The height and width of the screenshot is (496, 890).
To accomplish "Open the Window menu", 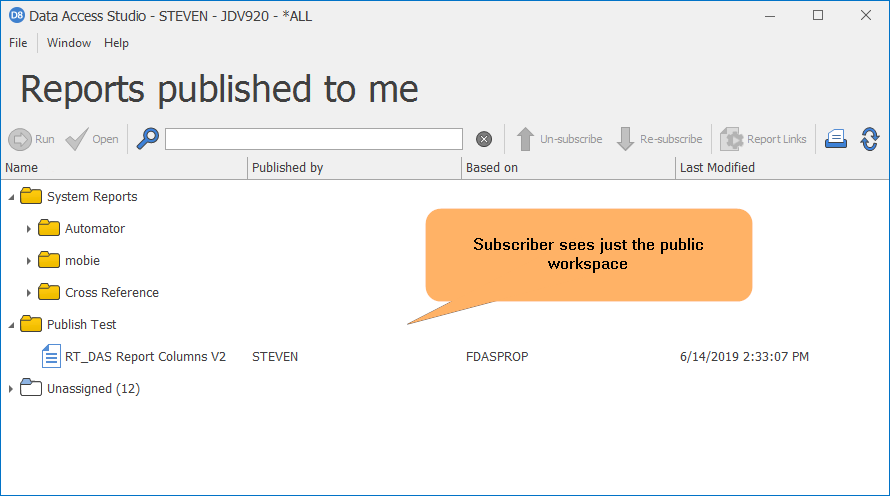I will click(x=69, y=43).
